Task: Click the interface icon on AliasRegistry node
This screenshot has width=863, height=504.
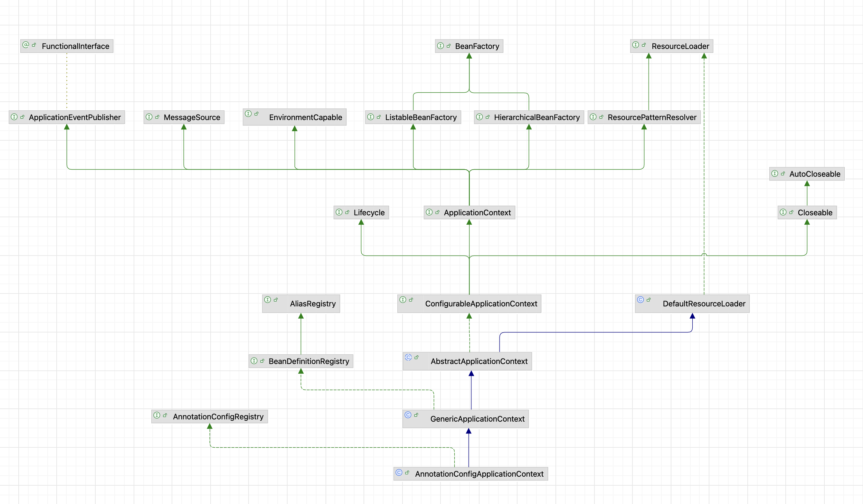Action: click(x=268, y=300)
